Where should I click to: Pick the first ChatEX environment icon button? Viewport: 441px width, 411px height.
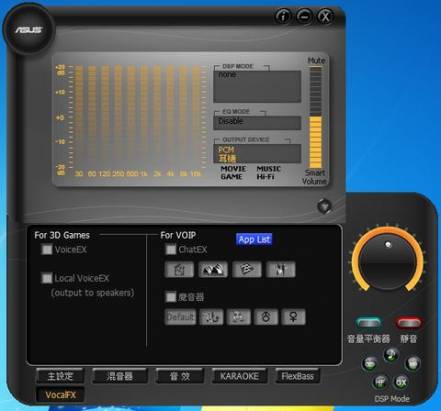(179, 269)
